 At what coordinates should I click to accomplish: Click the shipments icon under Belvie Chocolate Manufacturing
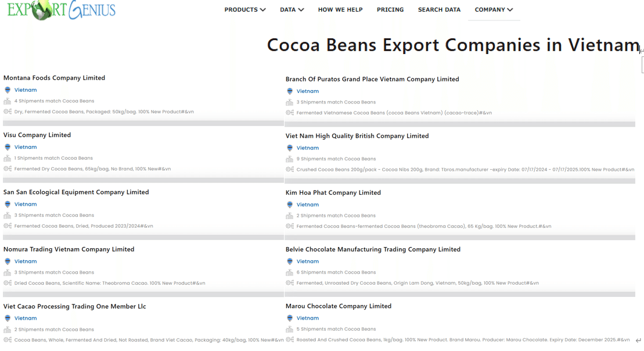click(290, 273)
